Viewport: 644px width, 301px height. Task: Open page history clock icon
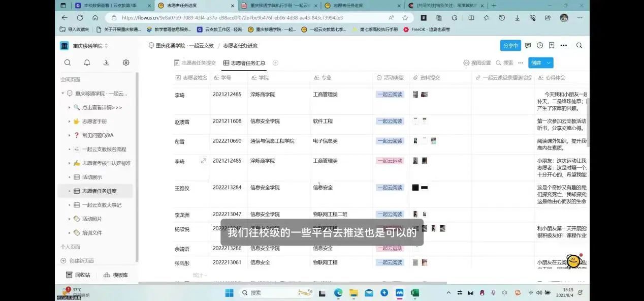(x=540, y=46)
